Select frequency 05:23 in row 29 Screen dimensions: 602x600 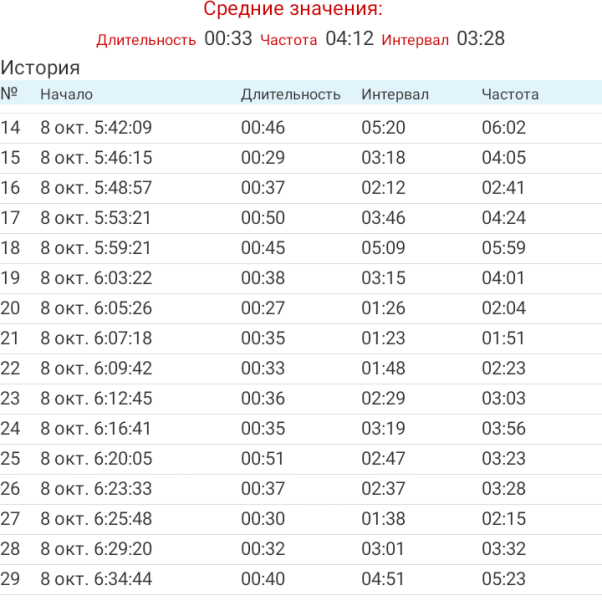[x=504, y=579]
